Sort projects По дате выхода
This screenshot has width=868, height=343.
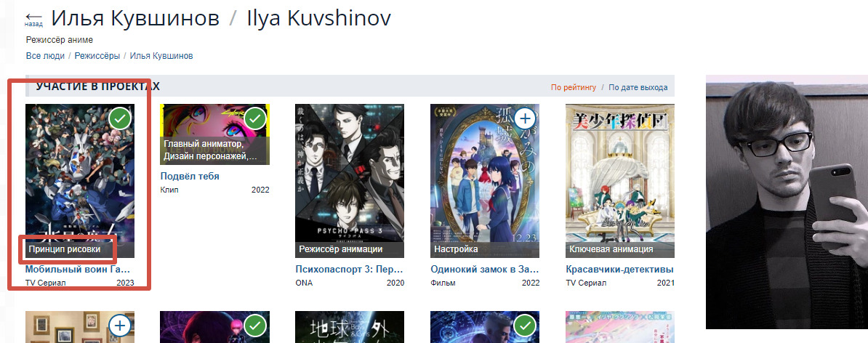(x=638, y=87)
